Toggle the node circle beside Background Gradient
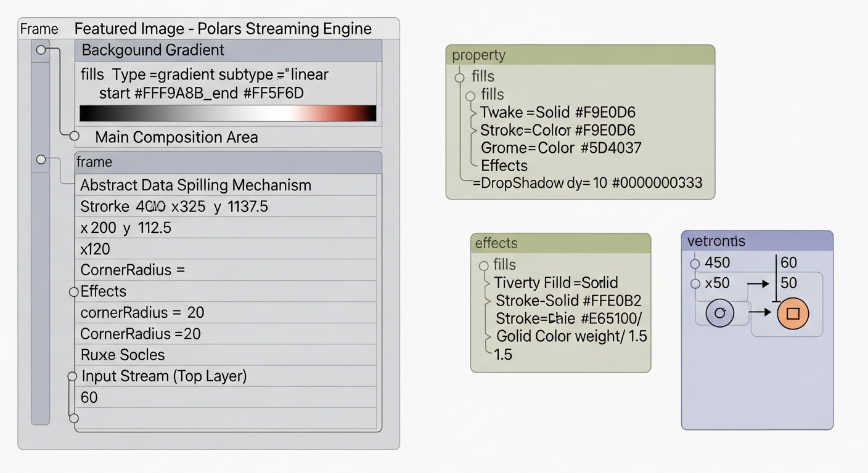The width and height of the screenshot is (868, 473). tap(41, 49)
